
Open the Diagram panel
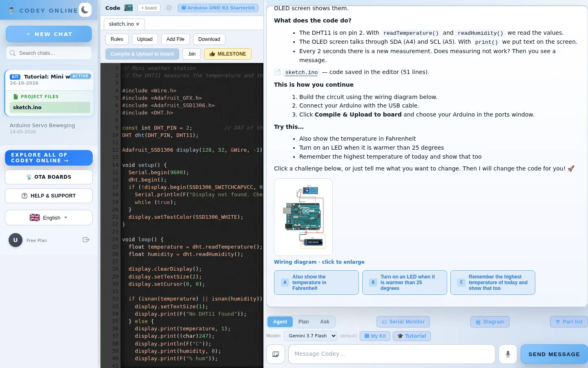[x=490, y=322]
